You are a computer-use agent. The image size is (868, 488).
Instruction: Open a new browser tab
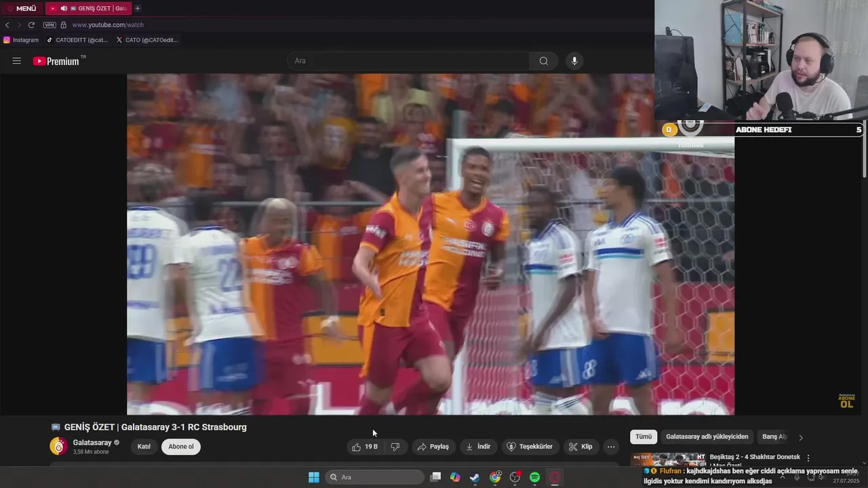tap(138, 8)
